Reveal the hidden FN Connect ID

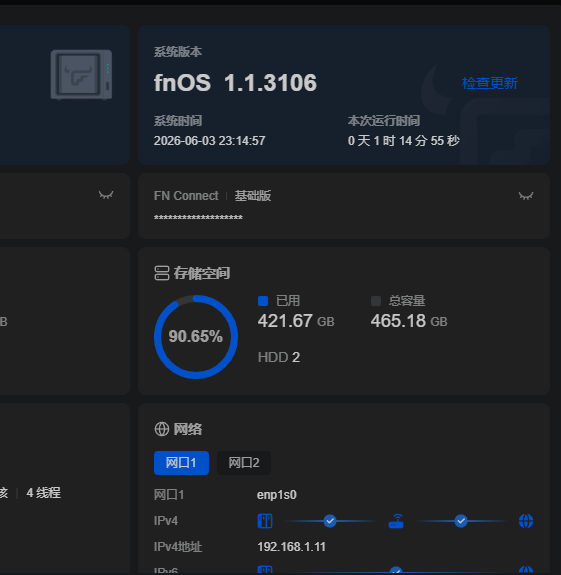tap(526, 196)
